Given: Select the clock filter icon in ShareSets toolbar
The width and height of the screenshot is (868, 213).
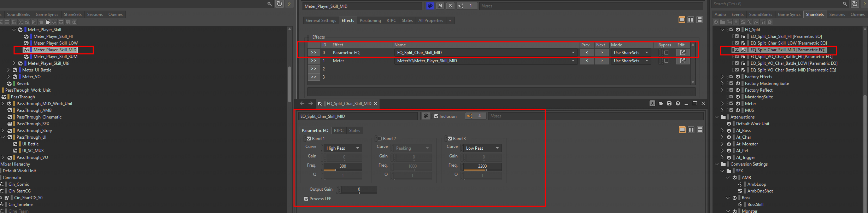Looking at the screenshot, I should point(769,22).
